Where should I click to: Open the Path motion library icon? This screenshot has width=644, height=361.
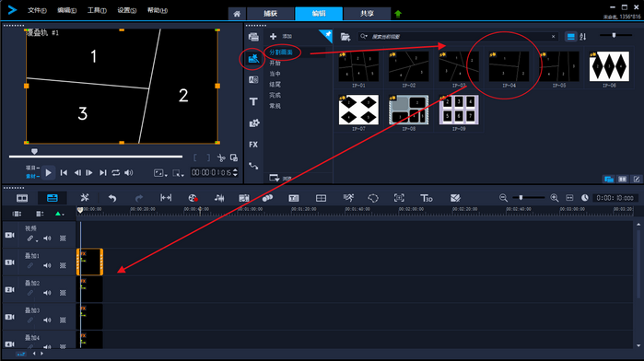point(253,166)
